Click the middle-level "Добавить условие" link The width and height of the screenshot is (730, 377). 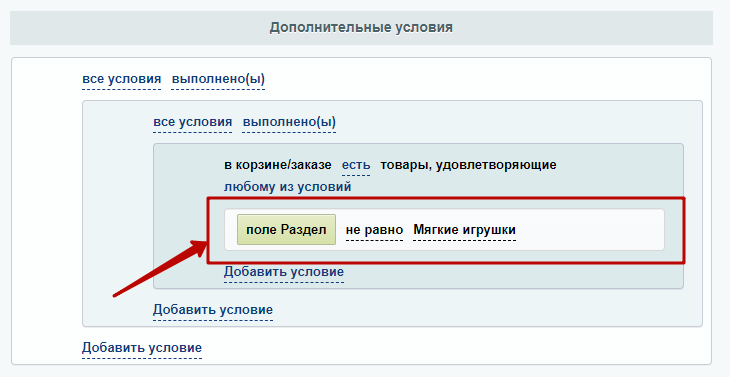(x=213, y=310)
